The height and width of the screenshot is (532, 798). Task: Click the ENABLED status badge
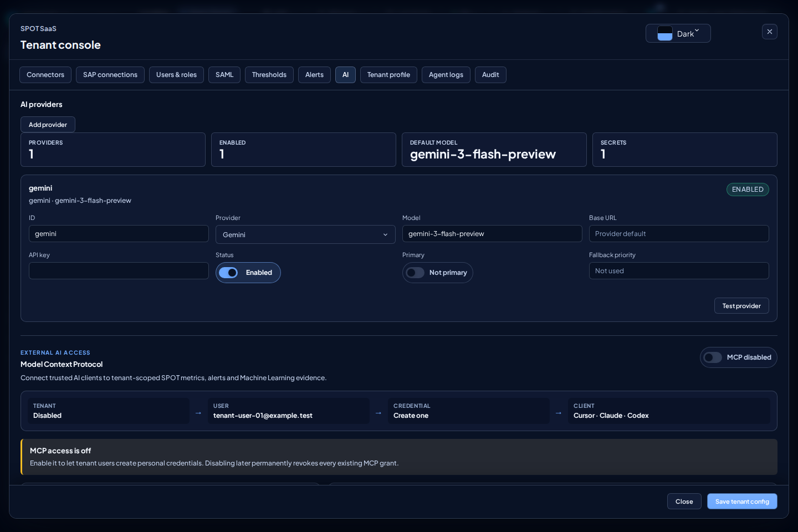(x=748, y=190)
